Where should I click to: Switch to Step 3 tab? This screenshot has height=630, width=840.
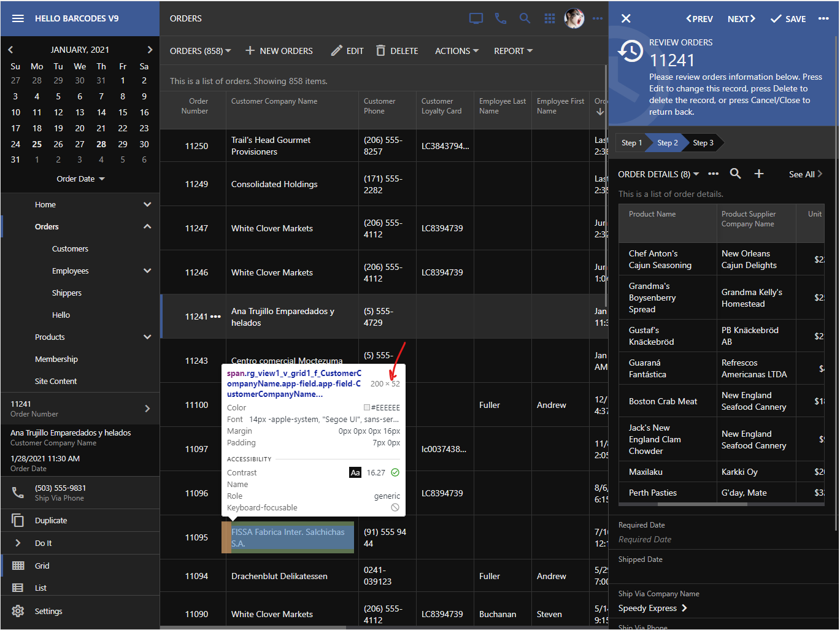703,143
